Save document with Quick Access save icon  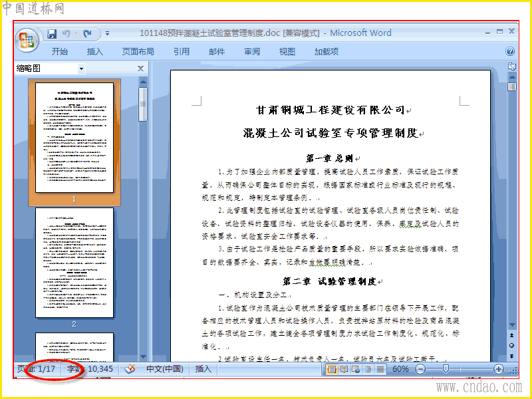(52, 34)
